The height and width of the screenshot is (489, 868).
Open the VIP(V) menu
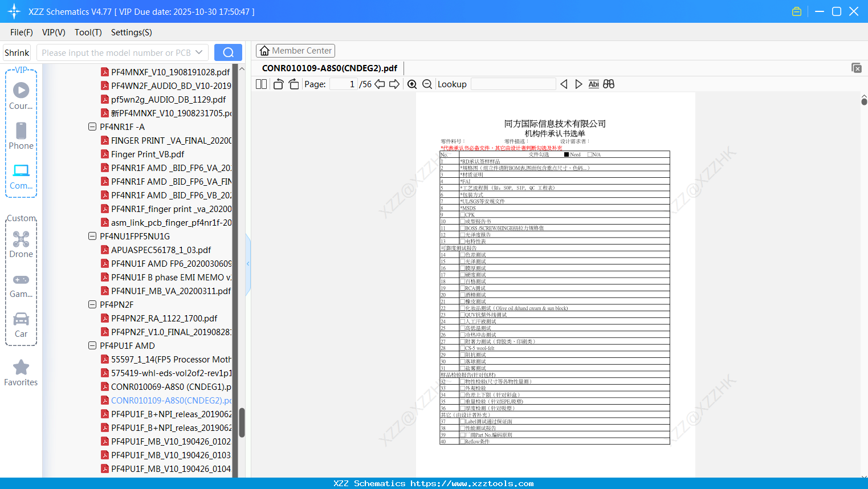tap(54, 32)
